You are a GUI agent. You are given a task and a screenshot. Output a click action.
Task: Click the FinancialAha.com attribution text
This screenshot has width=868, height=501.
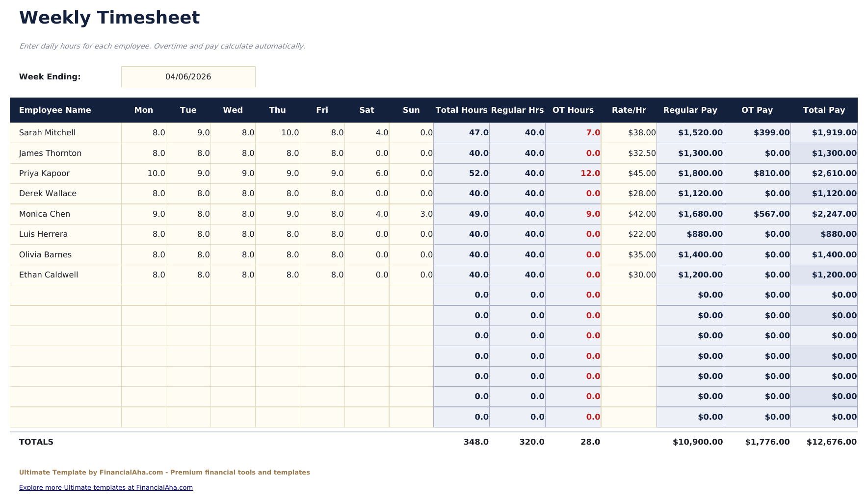point(164,472)
